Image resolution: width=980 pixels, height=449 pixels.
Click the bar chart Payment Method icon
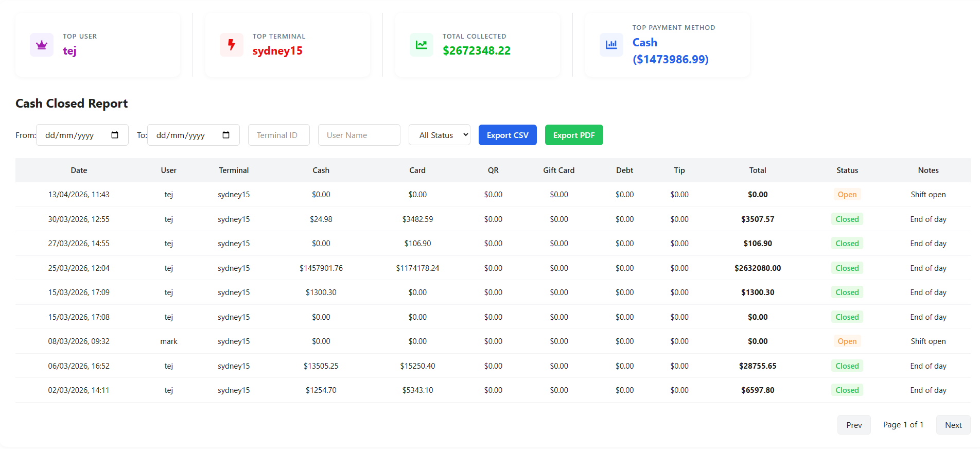(x=611, y=45)
